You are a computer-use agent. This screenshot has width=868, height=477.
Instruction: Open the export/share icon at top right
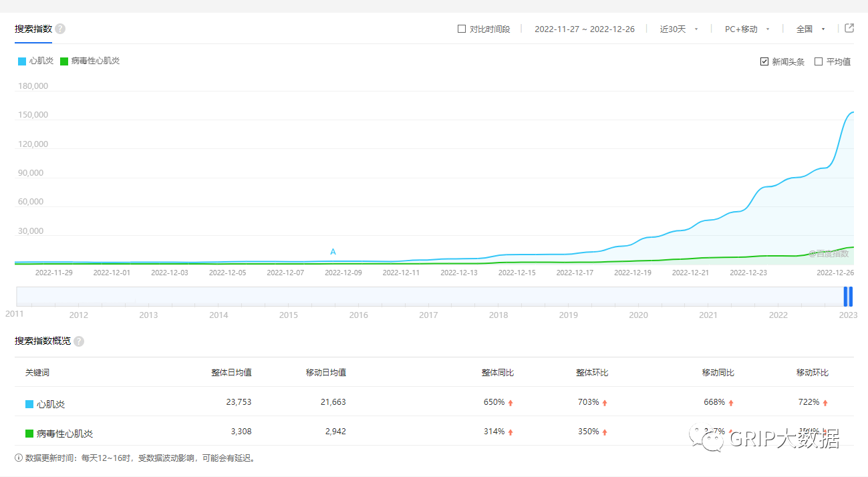tap(849, 29)
